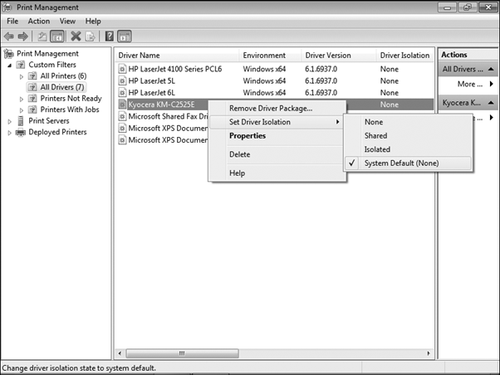Choose Delete from the context menu
500x375 pixels.
277,154
